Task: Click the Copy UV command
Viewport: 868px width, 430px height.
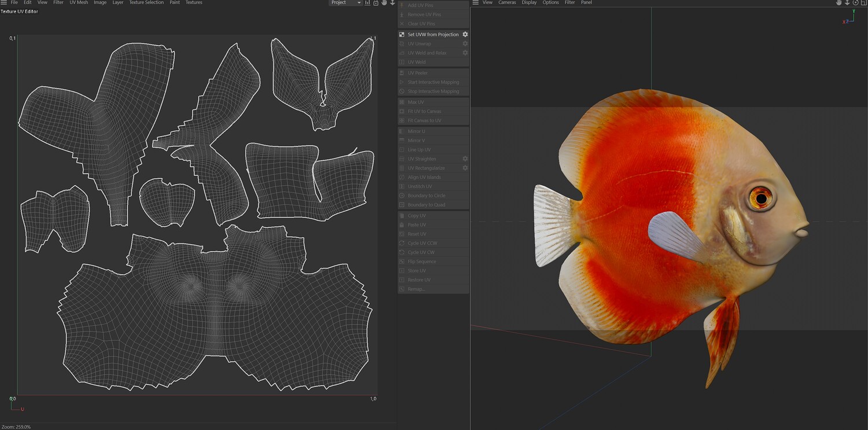Action: (433, 216)
